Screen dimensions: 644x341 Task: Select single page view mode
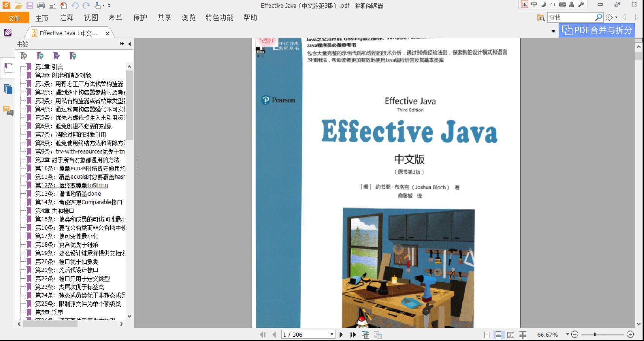click(487, 335)
